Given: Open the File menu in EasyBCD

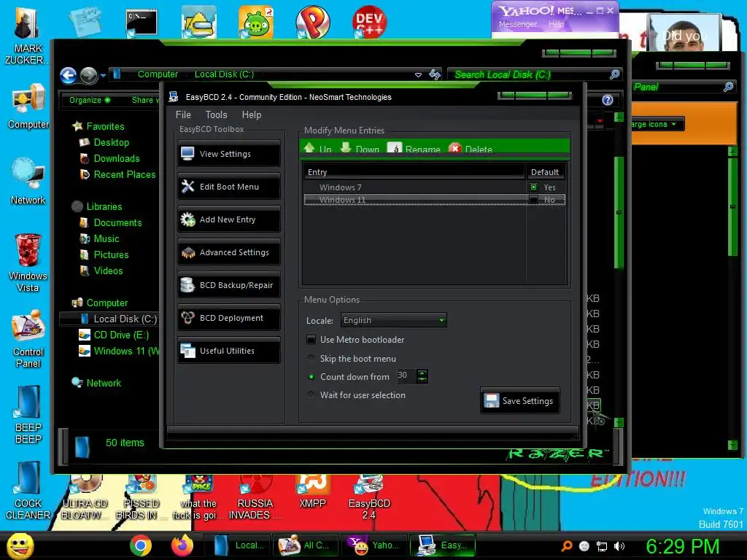Looking at the screenshot, I should tap(183, 114).
